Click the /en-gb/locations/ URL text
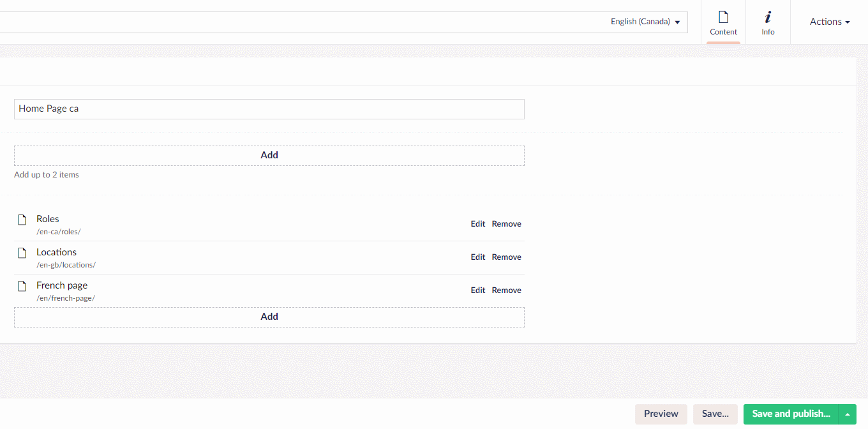 pos(66,265)
